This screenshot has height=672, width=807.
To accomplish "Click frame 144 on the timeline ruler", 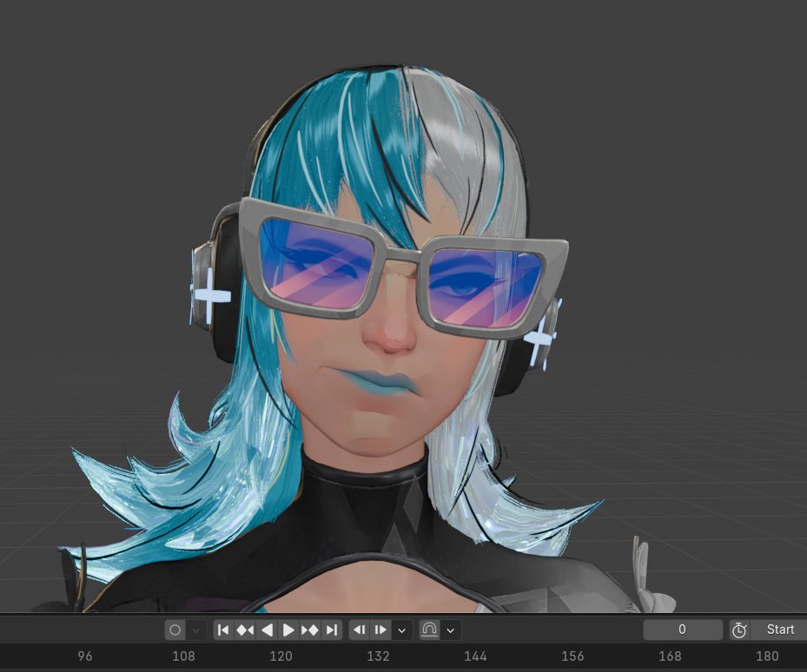I will 475,656.
